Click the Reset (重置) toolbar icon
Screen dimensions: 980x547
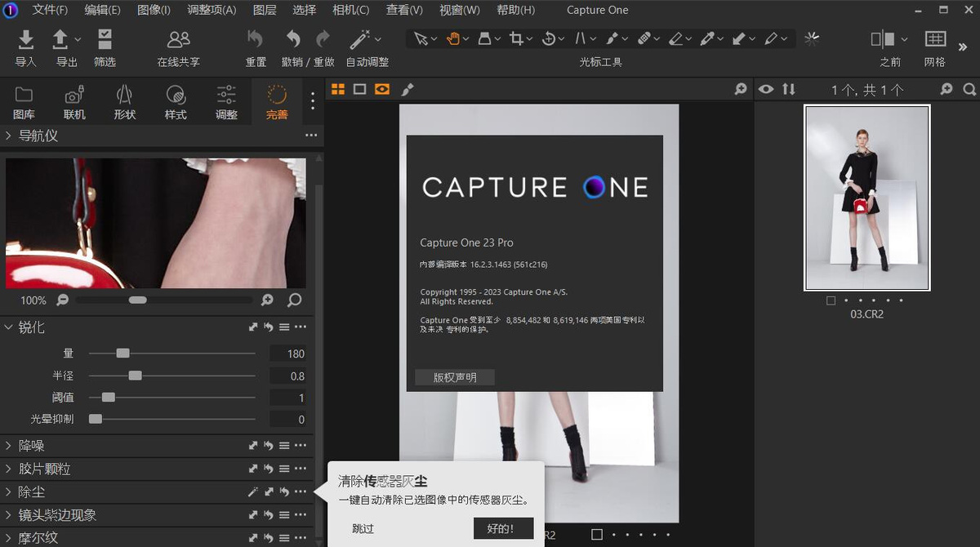[256, 38]
